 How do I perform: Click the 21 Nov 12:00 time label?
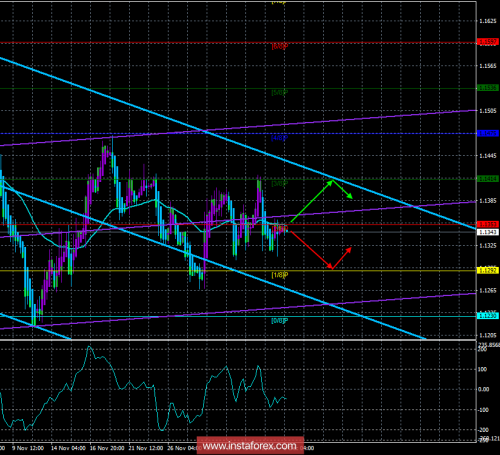146,448
